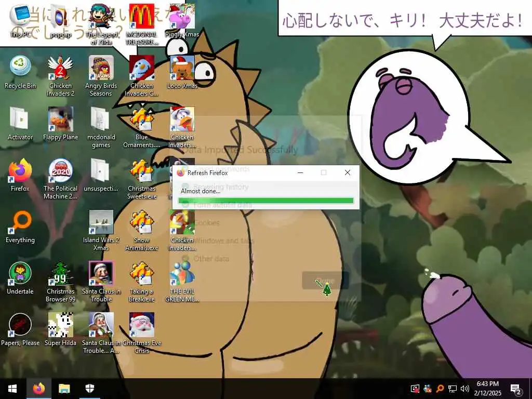Click the Everything search tray icon
This screenshot has height=399, width=532.
(x=440, y=389)
